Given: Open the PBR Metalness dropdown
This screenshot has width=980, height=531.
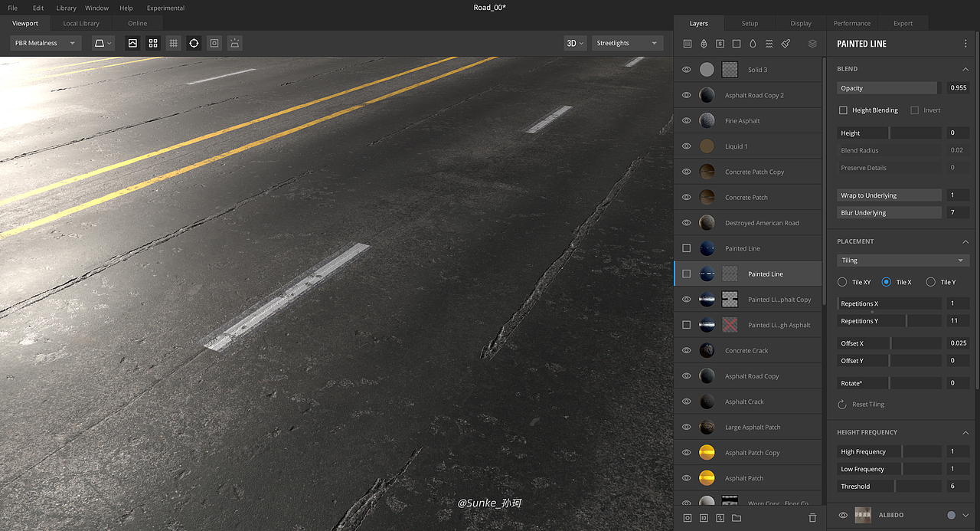Looking at the screenshot, I should pyautogui.click(x=46, y=43).
